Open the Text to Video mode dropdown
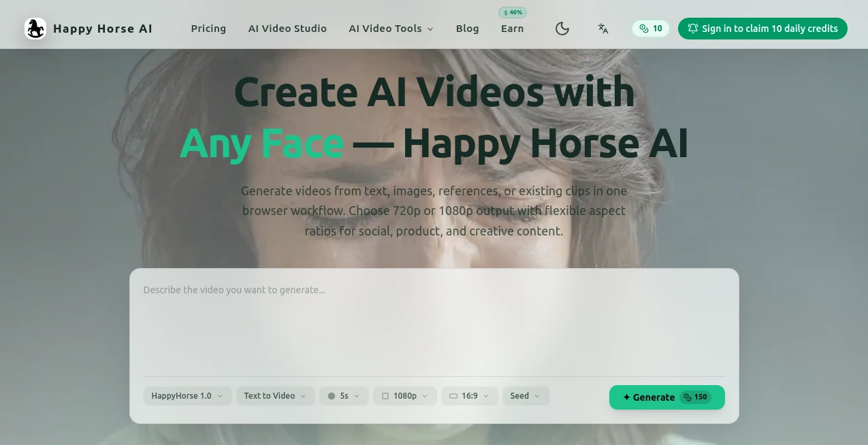Image resolution: width=868 pixels, height=445 pixels. click(x=276, y=396)
